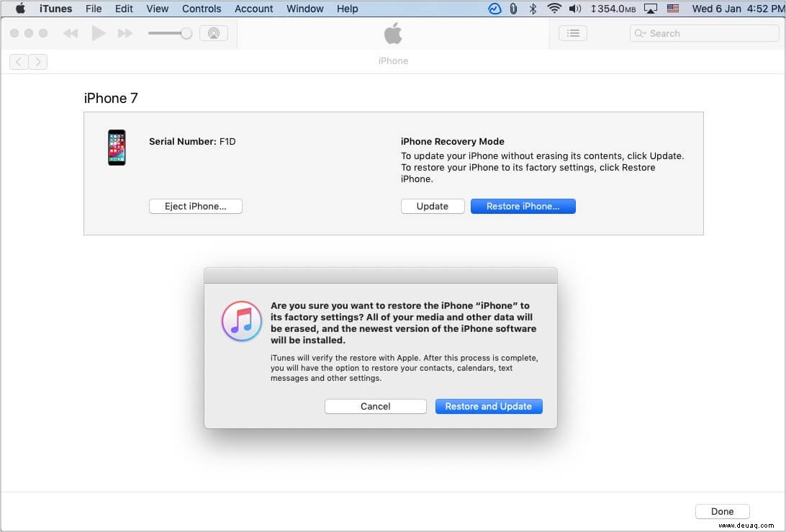Screen dimensions: 786x532
Task: Adjust the volume slider
Action: (x=169, y=34)
